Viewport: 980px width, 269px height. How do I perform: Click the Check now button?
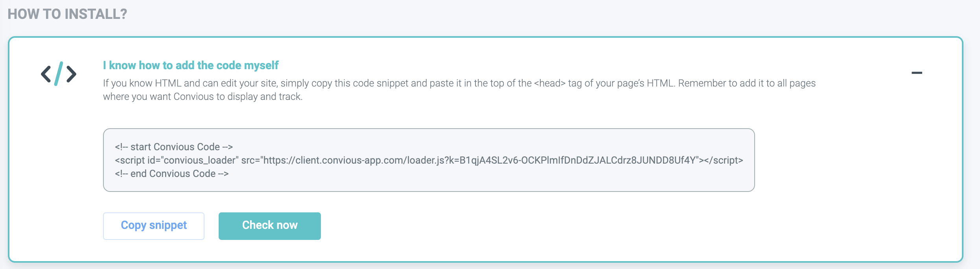(270, 226)
